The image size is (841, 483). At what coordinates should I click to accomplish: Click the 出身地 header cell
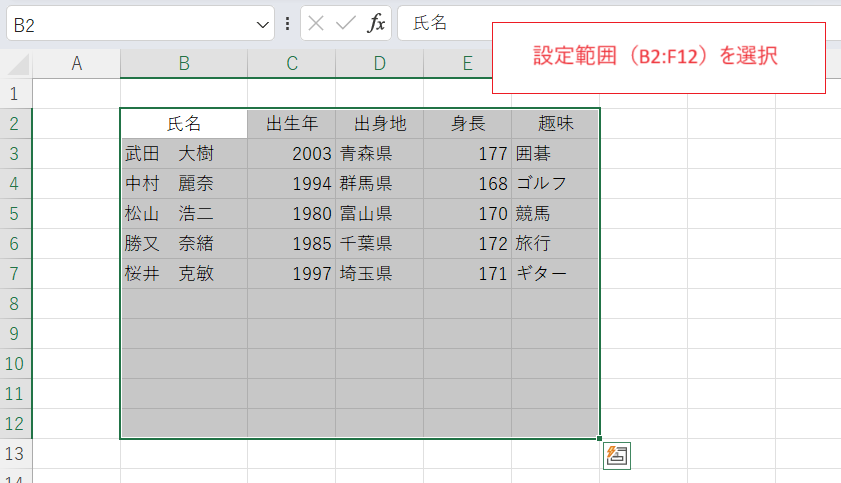tap(380, 124)
